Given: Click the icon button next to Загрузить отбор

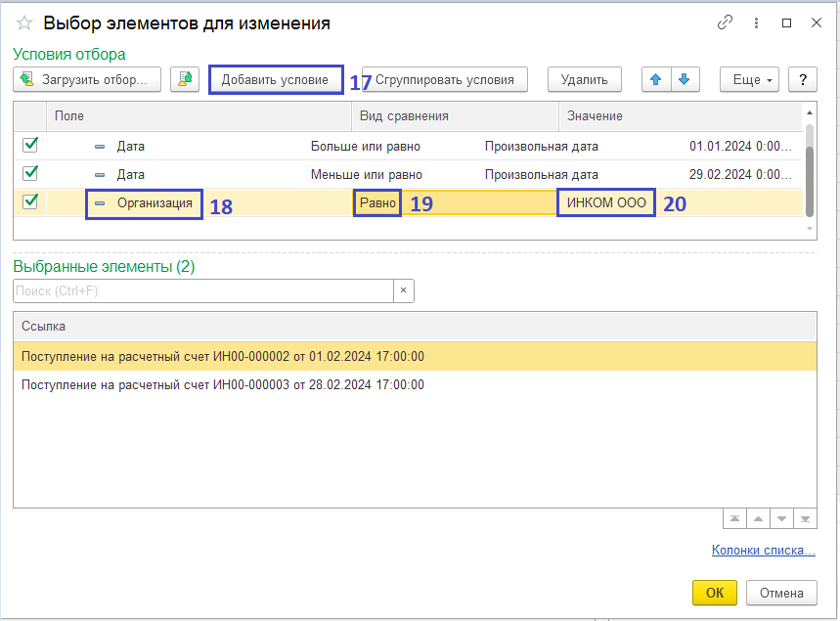Looking at the screenshot, I should point(185,79).
